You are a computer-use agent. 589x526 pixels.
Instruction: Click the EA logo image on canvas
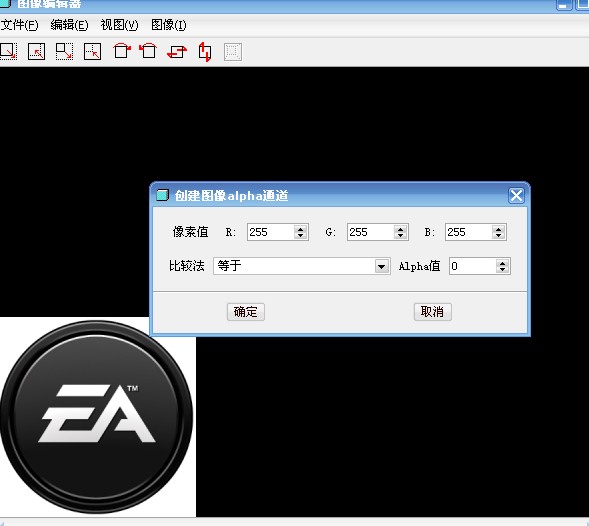click(97, 417)
